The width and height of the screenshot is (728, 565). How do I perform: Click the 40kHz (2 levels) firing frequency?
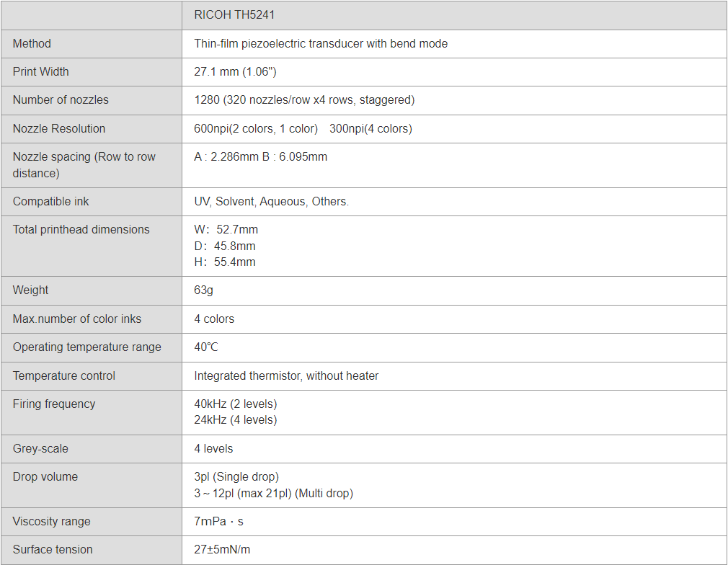(236, 404)
